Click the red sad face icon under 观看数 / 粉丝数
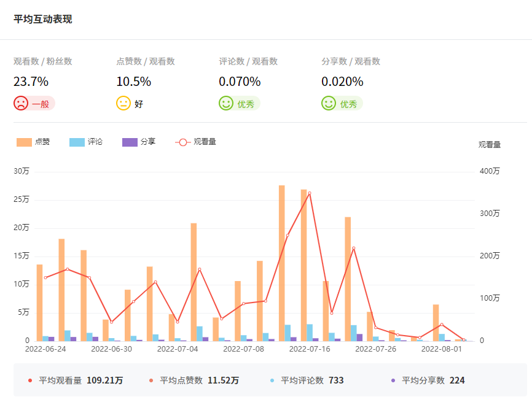The height and width of the screenshot is (405, 532). click(x=21, y=103)
